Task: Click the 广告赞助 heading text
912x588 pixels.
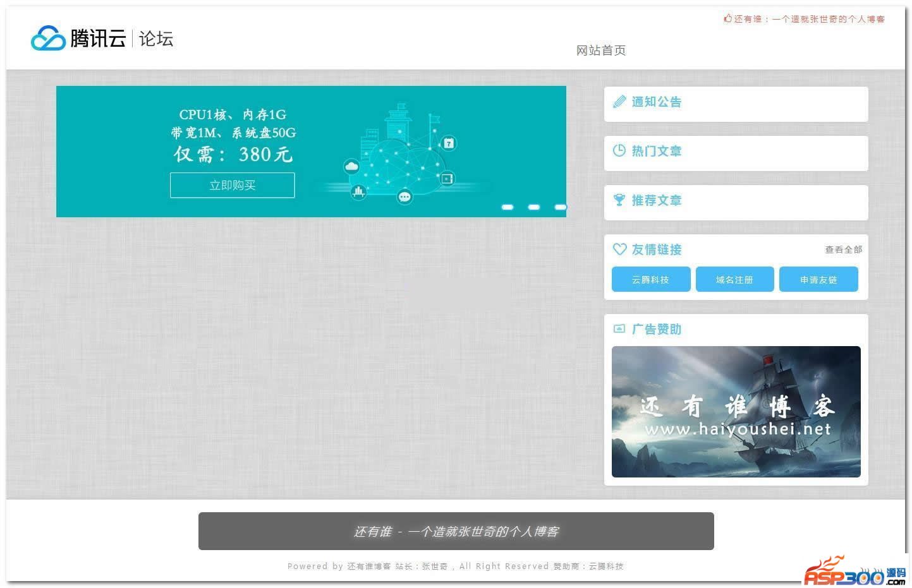Action: pyautogui.click(x=657, y=329)
